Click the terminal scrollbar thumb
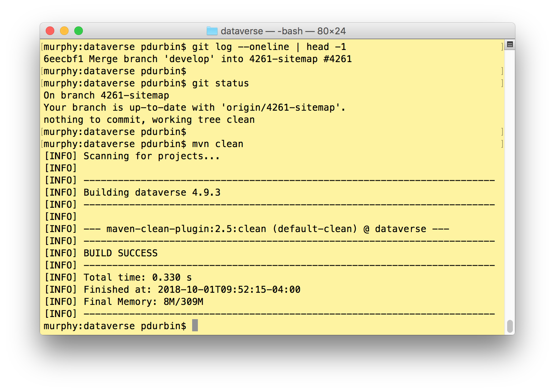This screenshot has height=392, width=555. 510,326
